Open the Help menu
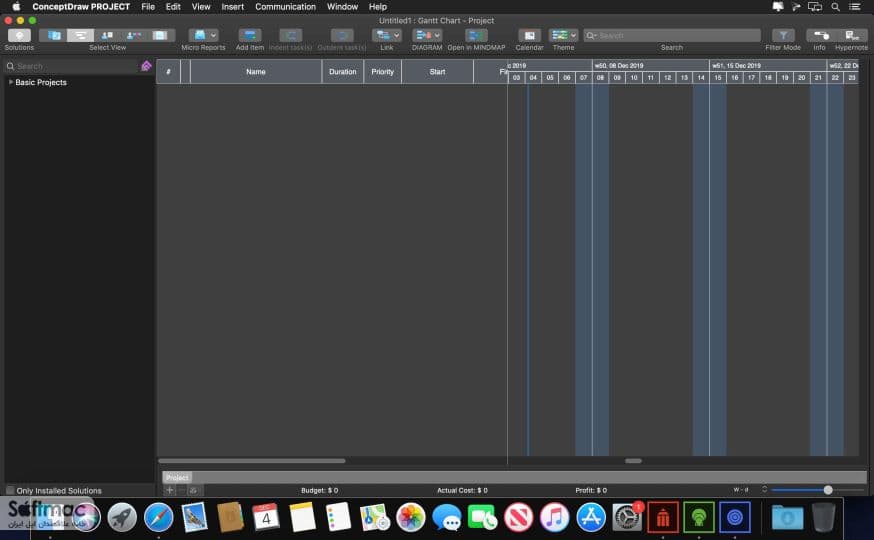This screenshot has width=874, height=540. point(377,7)
